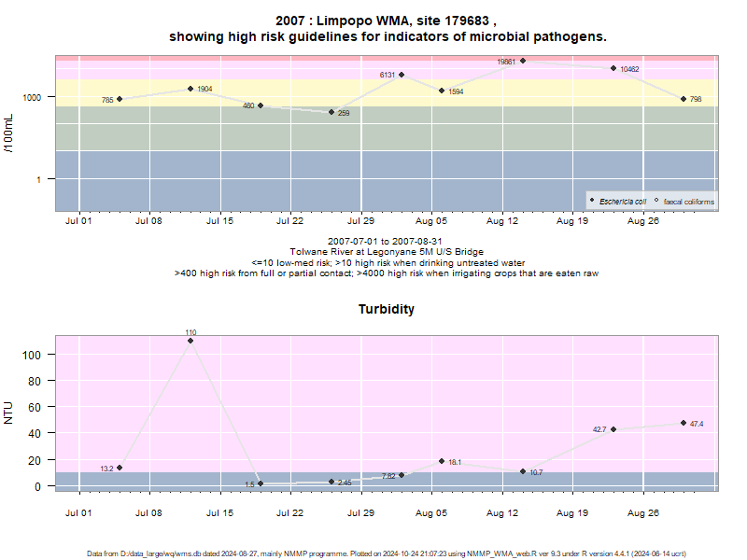Select the turbidity point labeled 42.7

click(x=613, y=429)
